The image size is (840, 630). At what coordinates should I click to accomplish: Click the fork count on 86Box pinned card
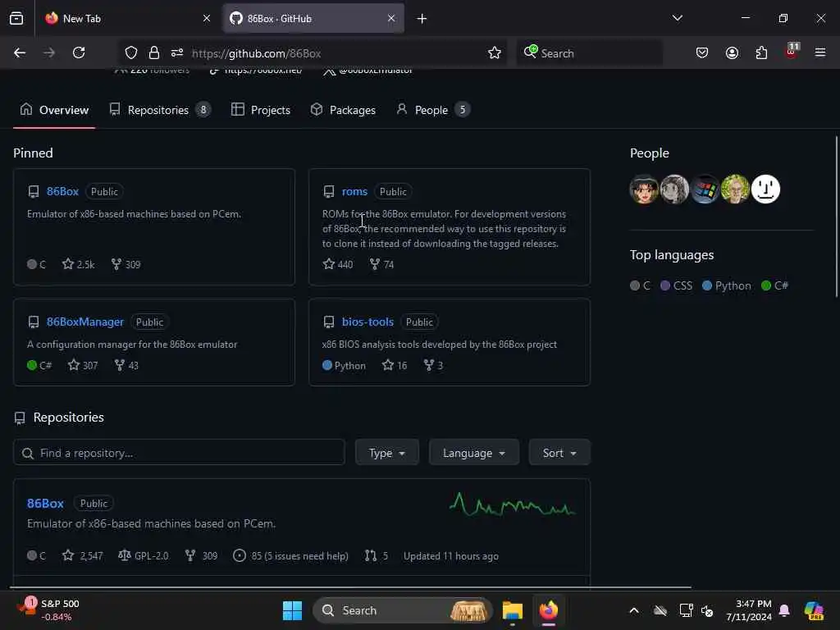[126, 264]
